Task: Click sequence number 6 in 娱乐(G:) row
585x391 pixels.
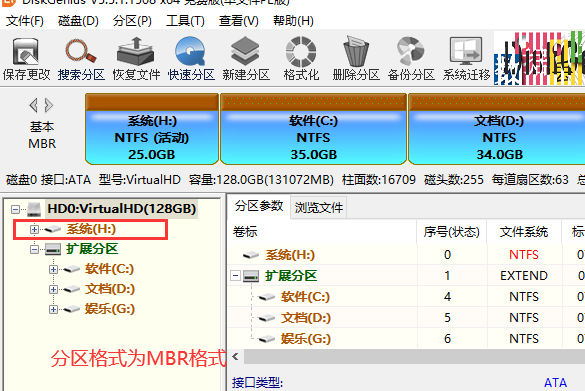Action: pos(447,339)
